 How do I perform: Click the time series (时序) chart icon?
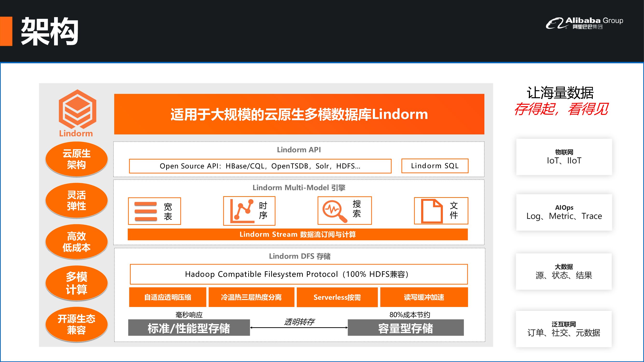242,211
